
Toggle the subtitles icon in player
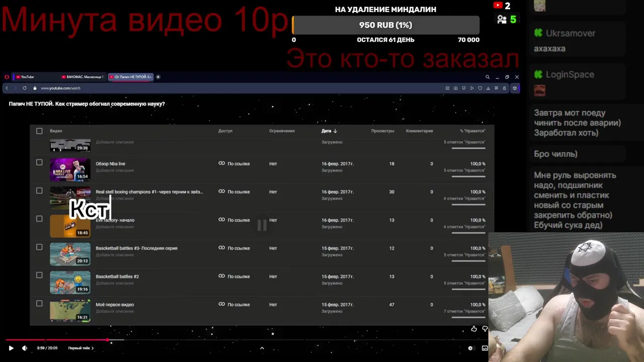(x=485, y=348)
